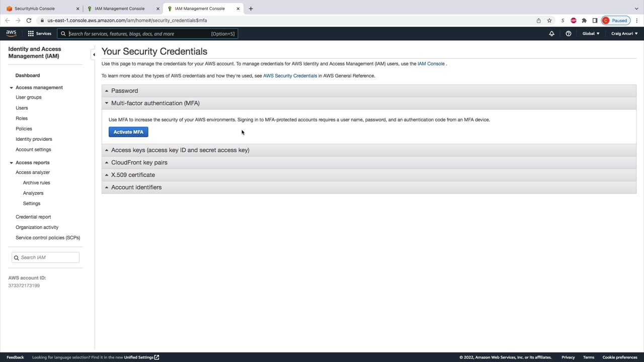The height and width of the screenshot is (362, 644).
Task: Open the tab search chevron dropdown
Action: [636, 9]
